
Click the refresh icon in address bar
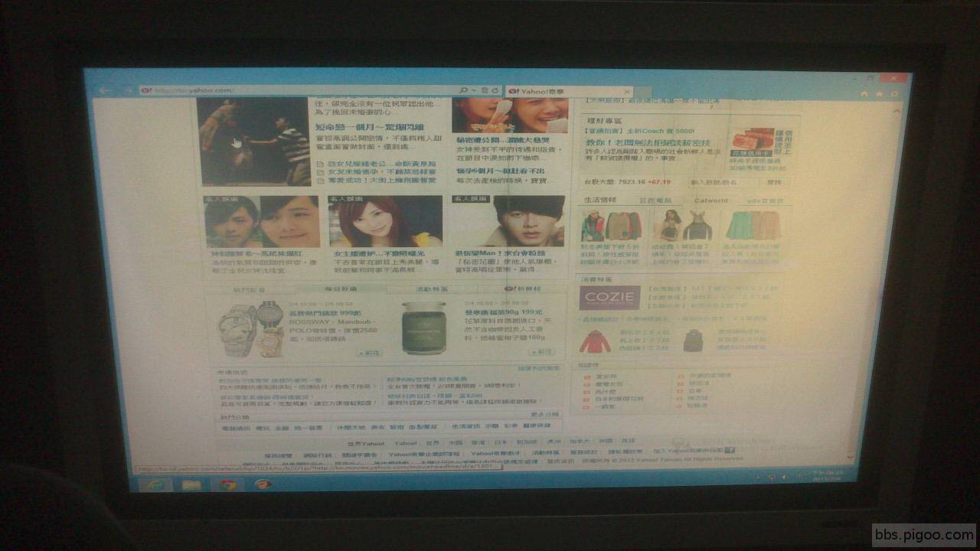click(495, 90)
